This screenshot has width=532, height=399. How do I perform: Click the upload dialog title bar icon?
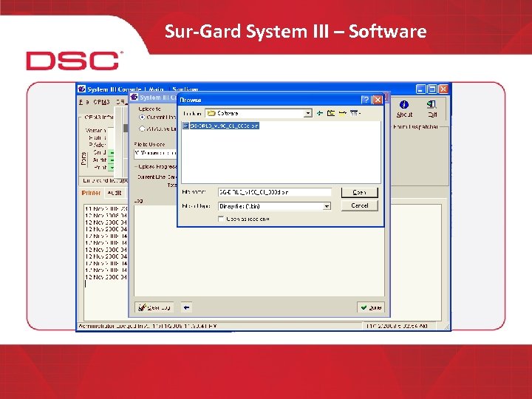(x=134, y=98)
